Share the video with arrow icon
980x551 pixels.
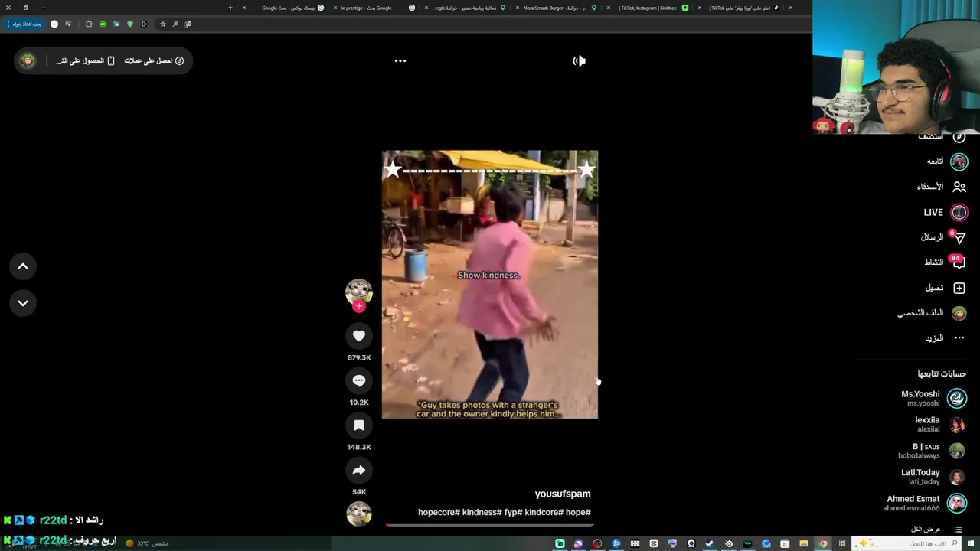pyautogui.click(x=359, y=470)
